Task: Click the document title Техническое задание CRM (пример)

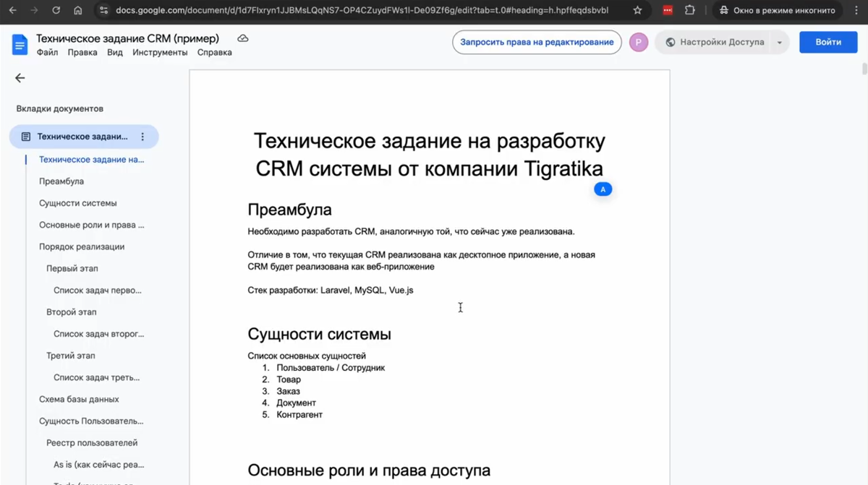Action: [127, 38]
